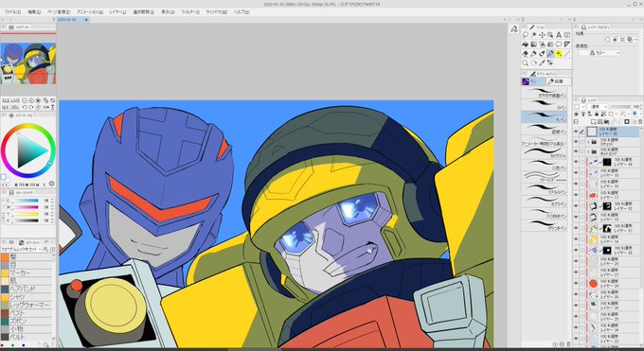Select the Fill bucket tool
This screenshot has height=351, width=644.
click(x=525, y=44)
